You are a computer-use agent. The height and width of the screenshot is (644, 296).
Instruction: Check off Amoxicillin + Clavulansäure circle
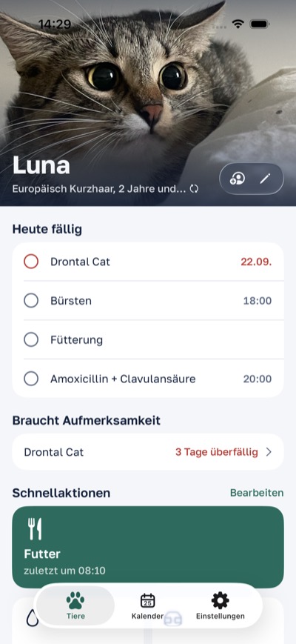[31, 379]
